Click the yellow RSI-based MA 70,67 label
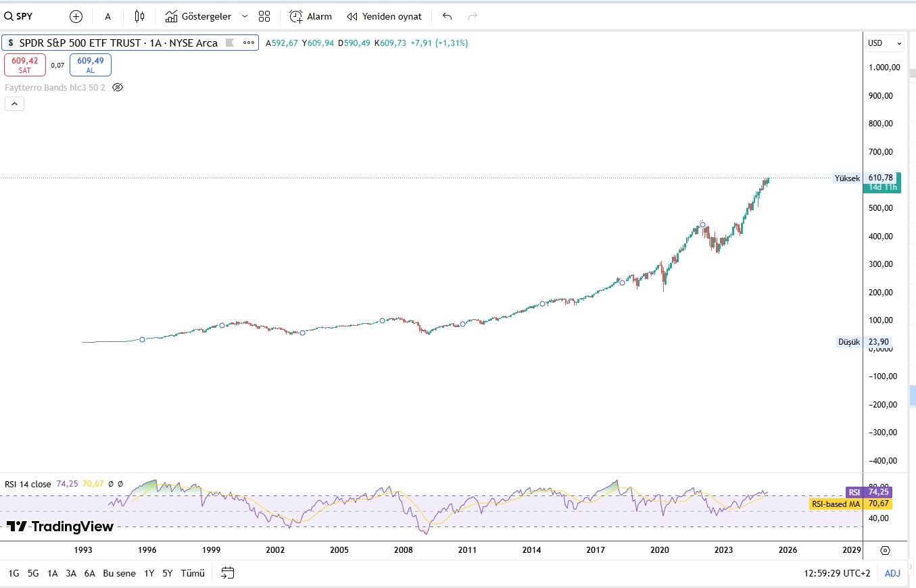The image size is (916, 588). point(850,504)
